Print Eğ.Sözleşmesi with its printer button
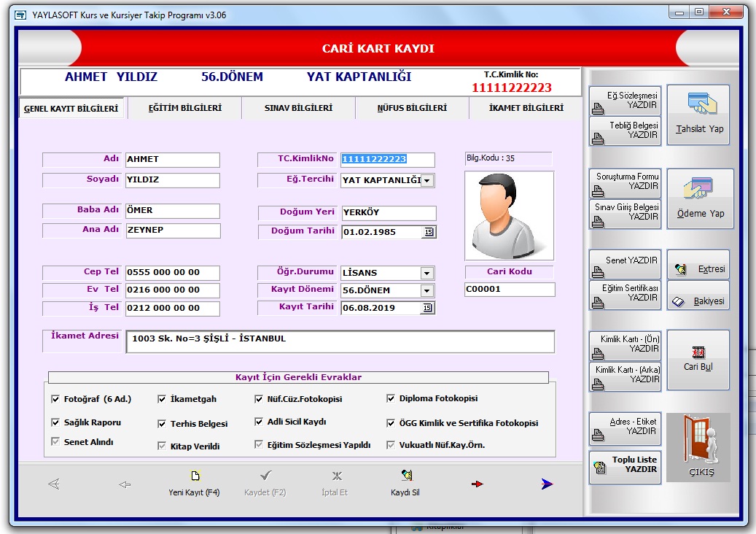Viewport: 756px width, 534px height. pos(625,101)
